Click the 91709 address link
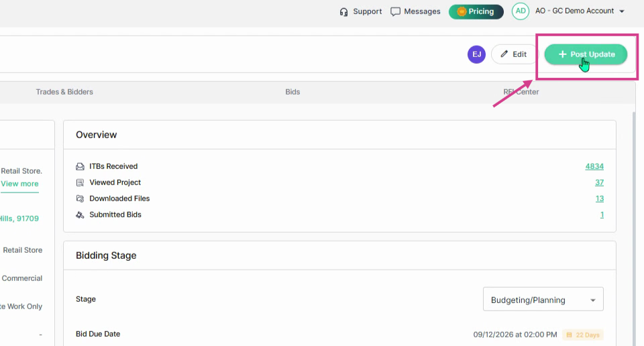 tap(19, 219)
